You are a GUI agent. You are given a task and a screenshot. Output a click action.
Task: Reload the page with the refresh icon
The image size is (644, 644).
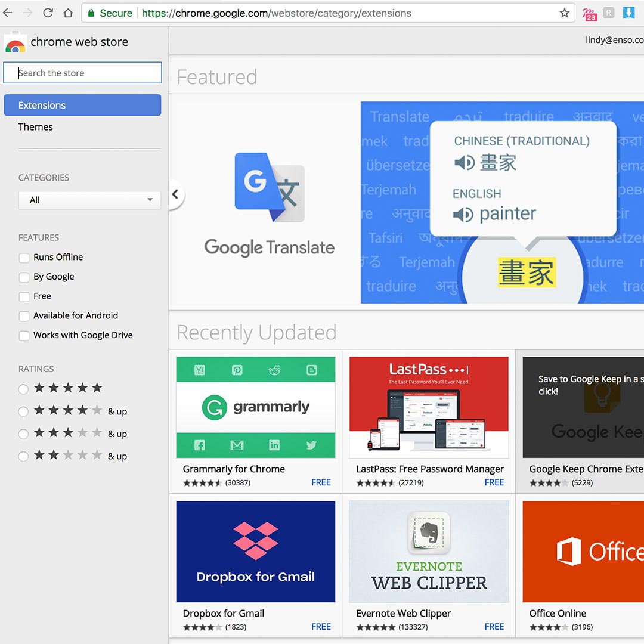coord(48,13)
